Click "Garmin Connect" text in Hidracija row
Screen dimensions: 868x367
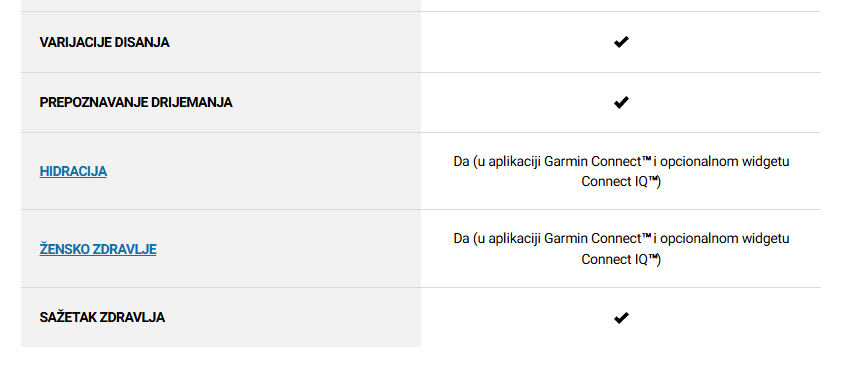[592, 162]
